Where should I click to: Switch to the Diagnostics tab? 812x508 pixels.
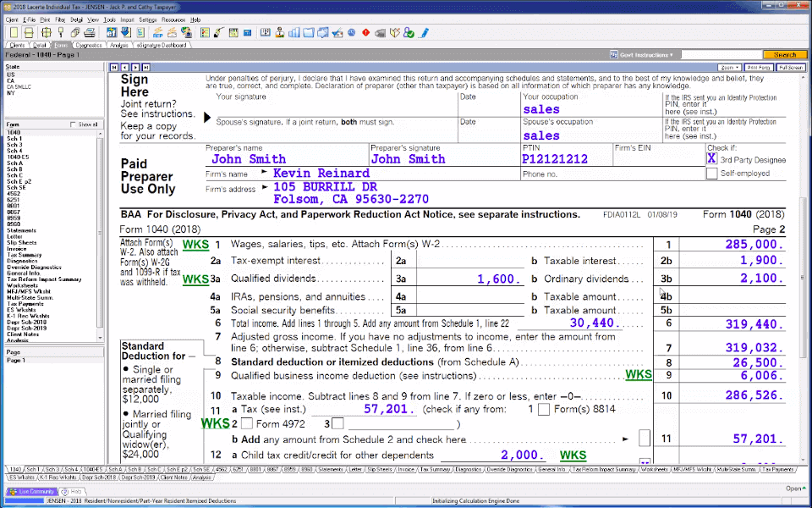(88, 45)
